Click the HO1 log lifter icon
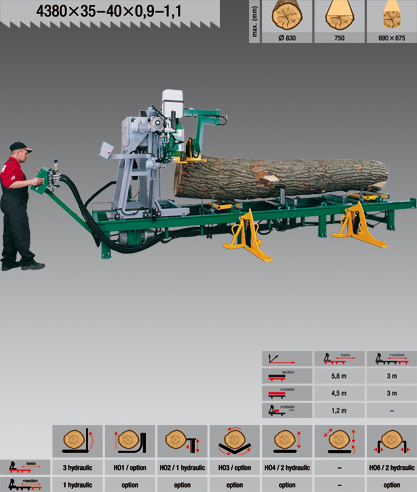Screen dimensions: 417x492 click(x=130, y=441)
